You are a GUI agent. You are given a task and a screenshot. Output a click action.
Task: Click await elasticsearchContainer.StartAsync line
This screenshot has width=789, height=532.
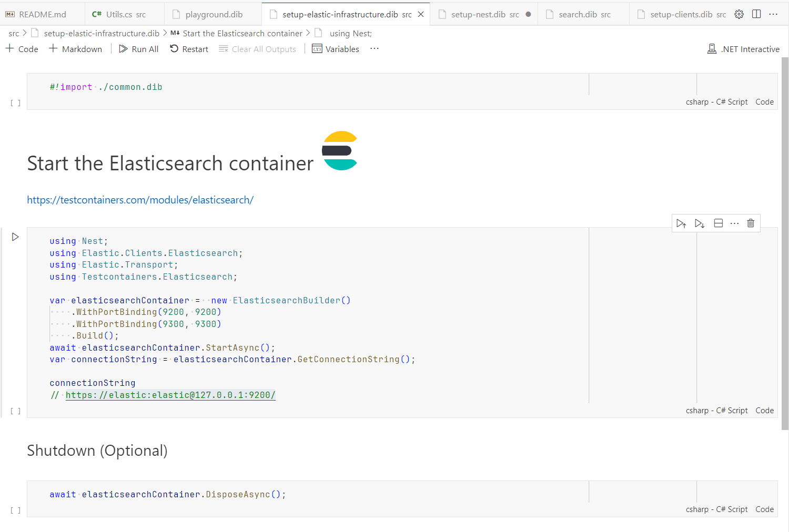click(162, 348)
